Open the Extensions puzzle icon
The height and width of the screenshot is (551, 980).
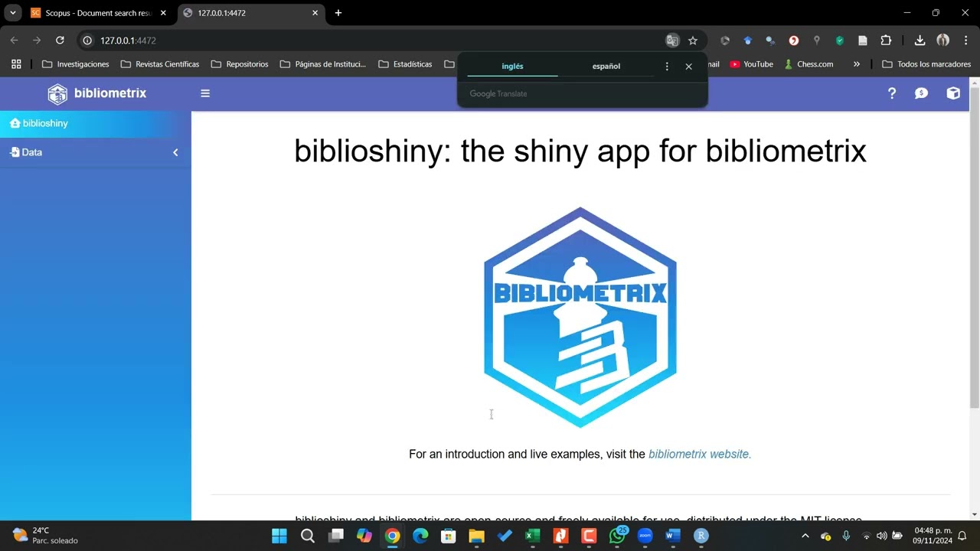(886, 41)
